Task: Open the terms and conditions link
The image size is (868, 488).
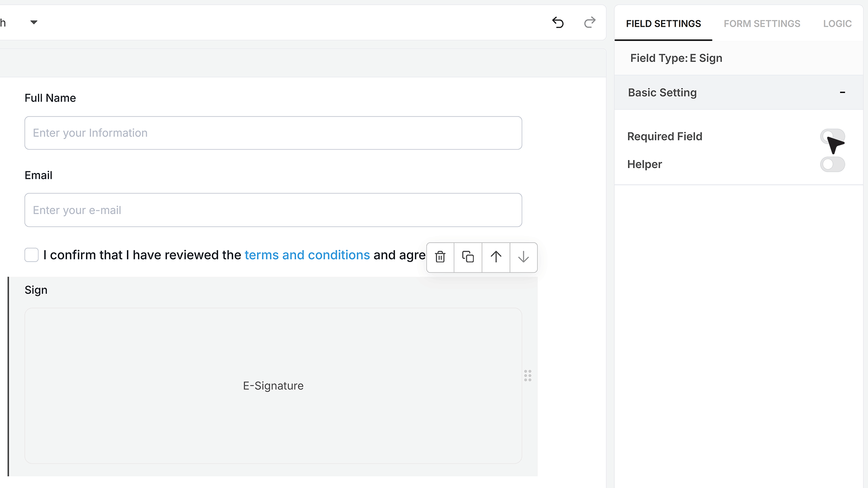Action: [x=307, y=255]
